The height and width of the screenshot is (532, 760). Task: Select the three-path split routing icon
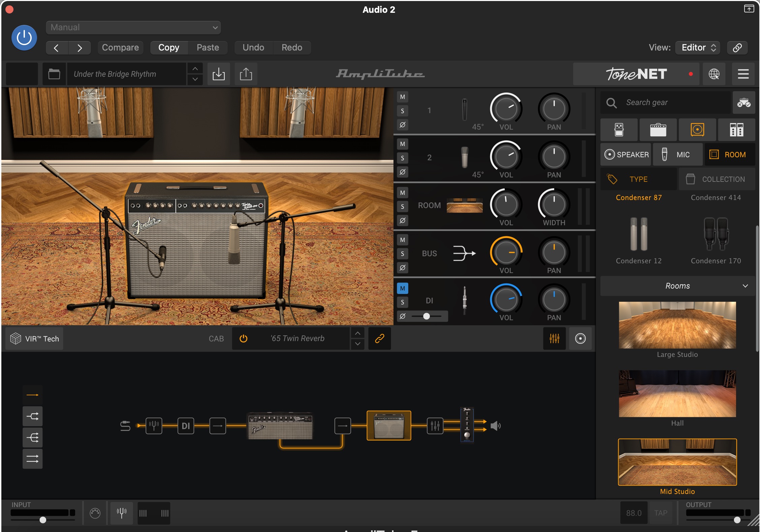(x=32, y=438)
